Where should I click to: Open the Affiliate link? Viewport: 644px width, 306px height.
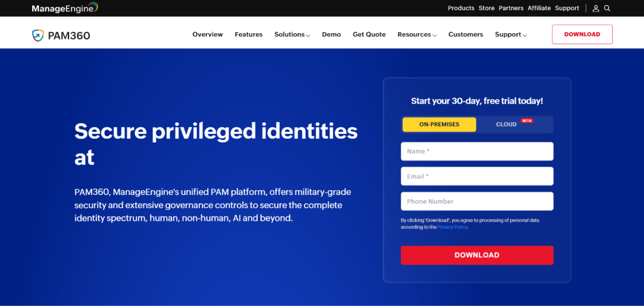point(539,8)
